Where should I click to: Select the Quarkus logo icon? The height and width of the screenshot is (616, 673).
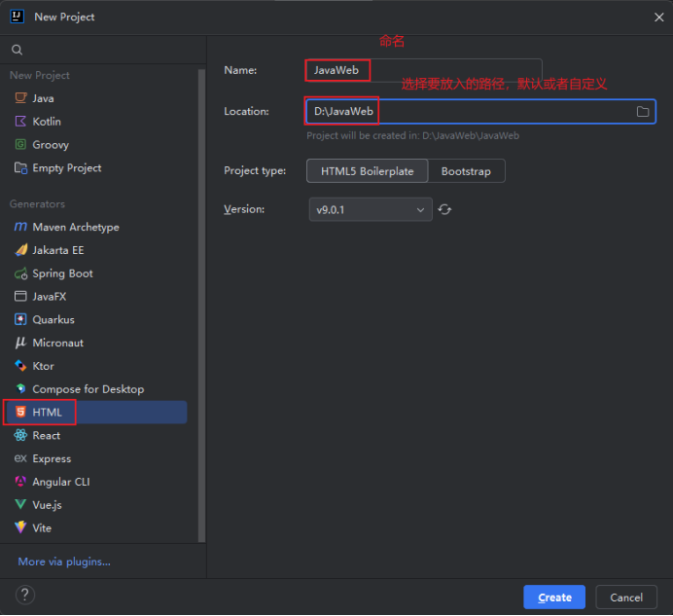(x=20, y=319)
